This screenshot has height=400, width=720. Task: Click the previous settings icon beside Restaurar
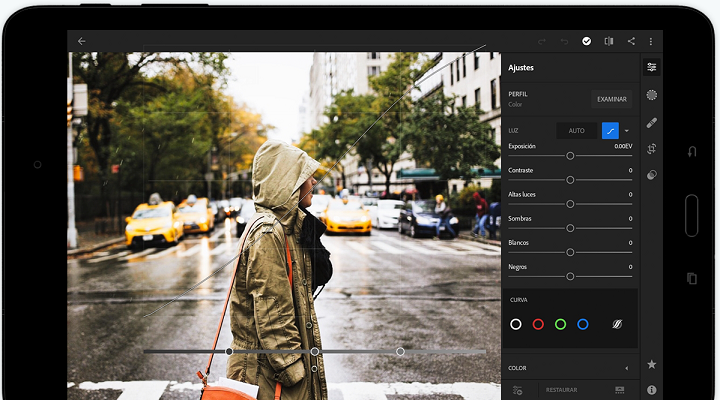pos(518,390)
